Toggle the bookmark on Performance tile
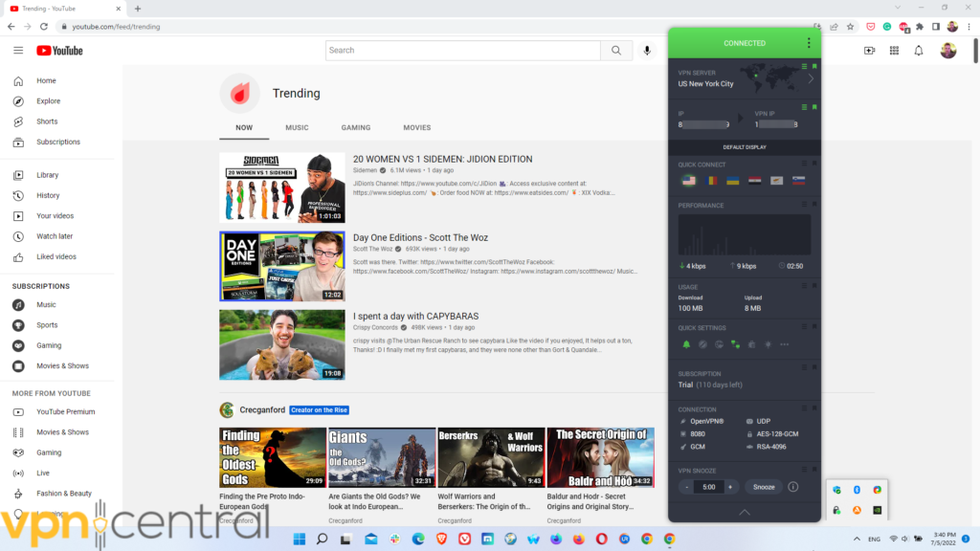Image resolution: width=980 pixels, height=551 pixels. [x=814, y=203]
